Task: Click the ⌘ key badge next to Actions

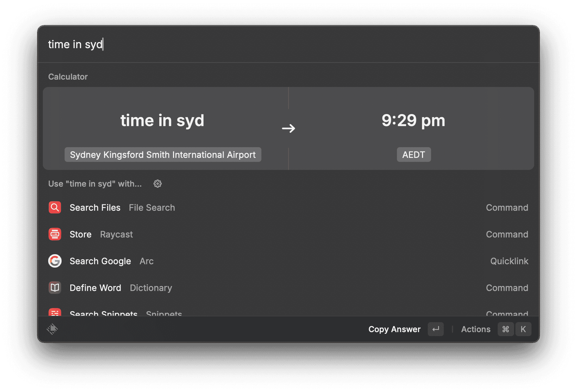Action: click(x=505, y=329)
